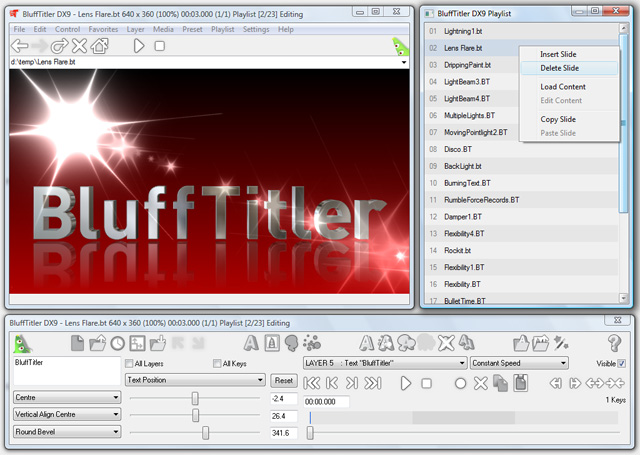Open the Playlist menu
The width and height of the screenshot is (640, 455).
point(222,29)
